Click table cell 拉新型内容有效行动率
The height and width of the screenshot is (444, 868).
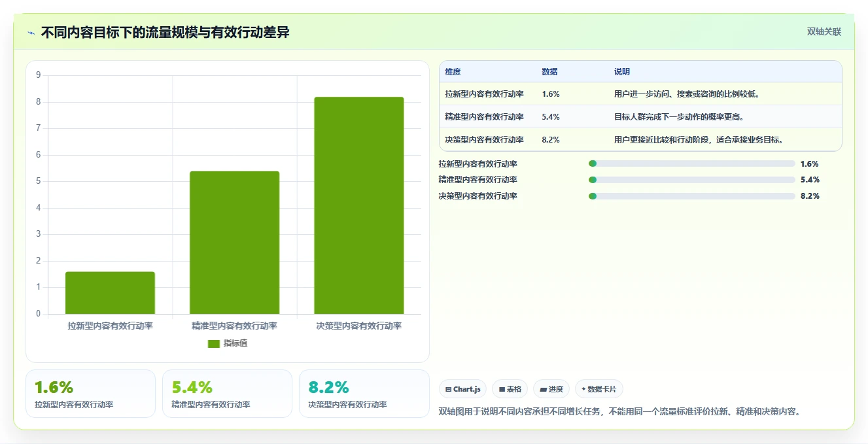pyautogui.click(x=485, y=94)
